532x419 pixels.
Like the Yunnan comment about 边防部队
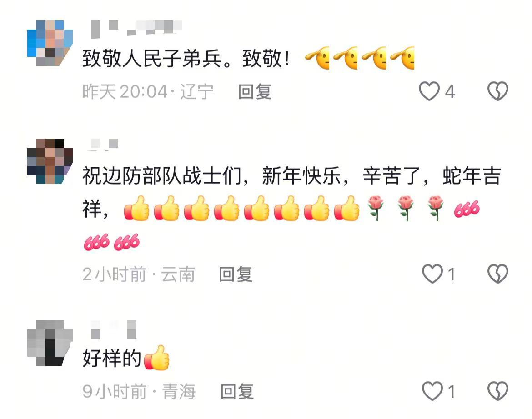[432, 274]
